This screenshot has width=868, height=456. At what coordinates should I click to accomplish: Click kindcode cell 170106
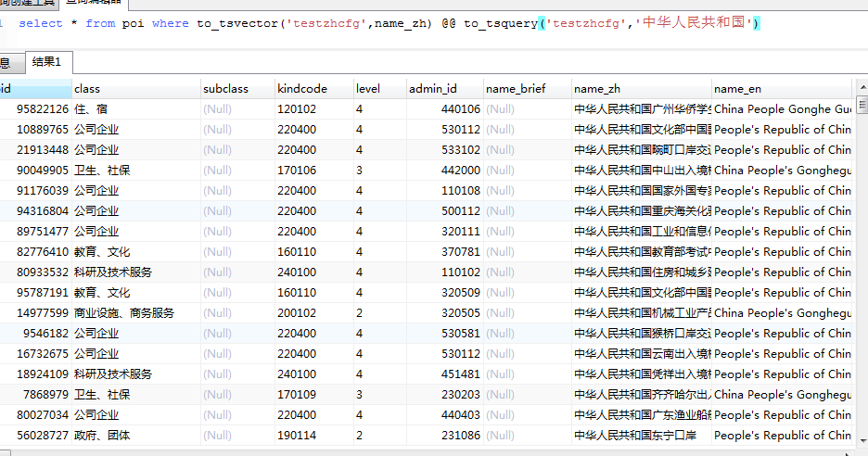coord(313,171)
